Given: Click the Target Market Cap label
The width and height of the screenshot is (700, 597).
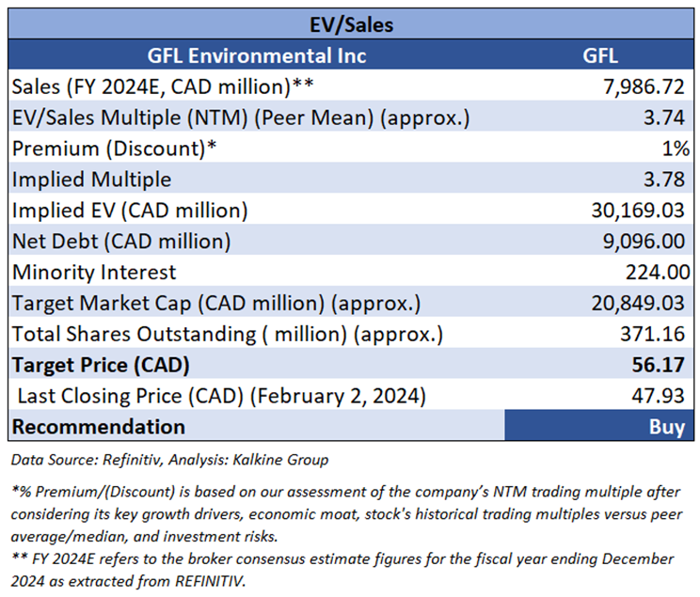Looking at the screenshot, I should 216,304.
